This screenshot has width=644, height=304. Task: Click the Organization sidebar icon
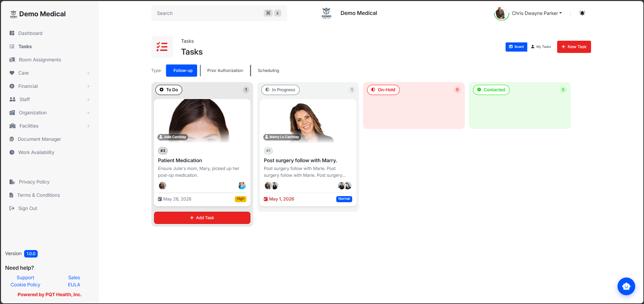click(x=12, y=113)
